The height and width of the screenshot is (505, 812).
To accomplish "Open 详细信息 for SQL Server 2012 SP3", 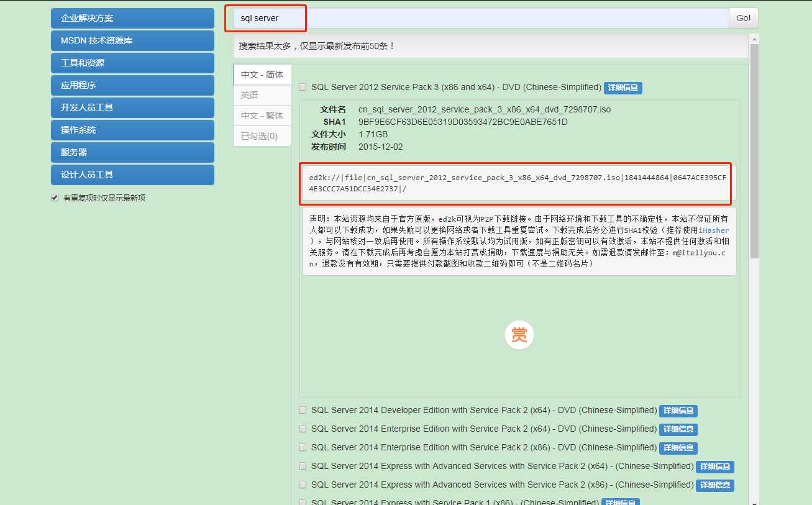I will click(x=623, y=88).
